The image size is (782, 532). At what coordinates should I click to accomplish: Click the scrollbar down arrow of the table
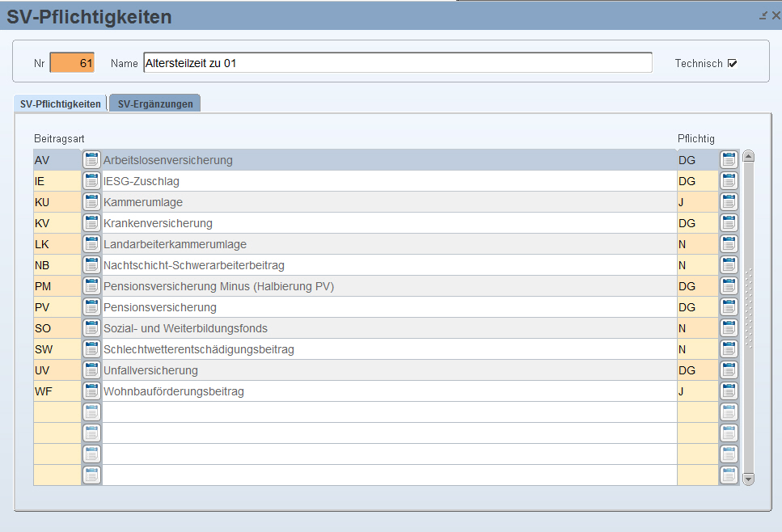(748, 479)
